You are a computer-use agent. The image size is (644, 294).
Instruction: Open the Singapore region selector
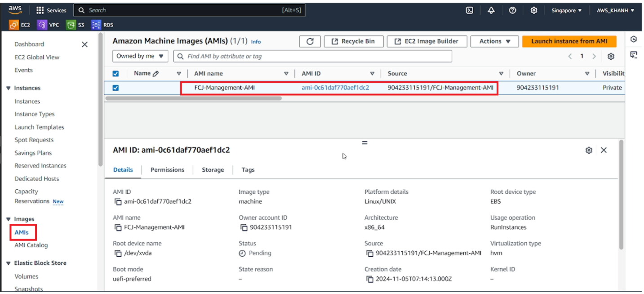[566, 10]
